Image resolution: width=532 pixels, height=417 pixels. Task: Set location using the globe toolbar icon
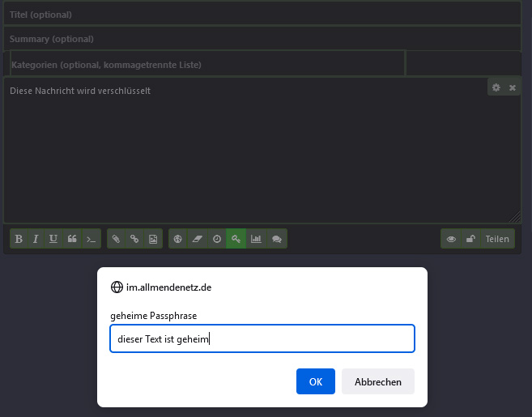[178, 239]
